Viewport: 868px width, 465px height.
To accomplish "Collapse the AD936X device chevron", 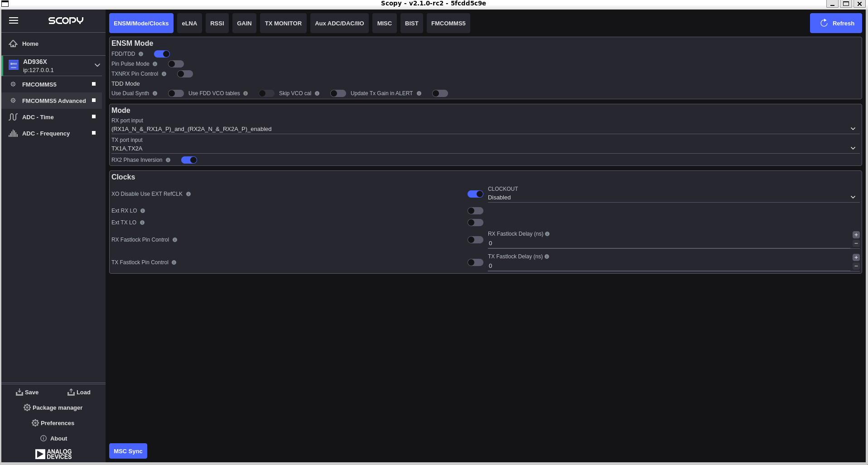I will pyautogui.click(x=97, y=65).
